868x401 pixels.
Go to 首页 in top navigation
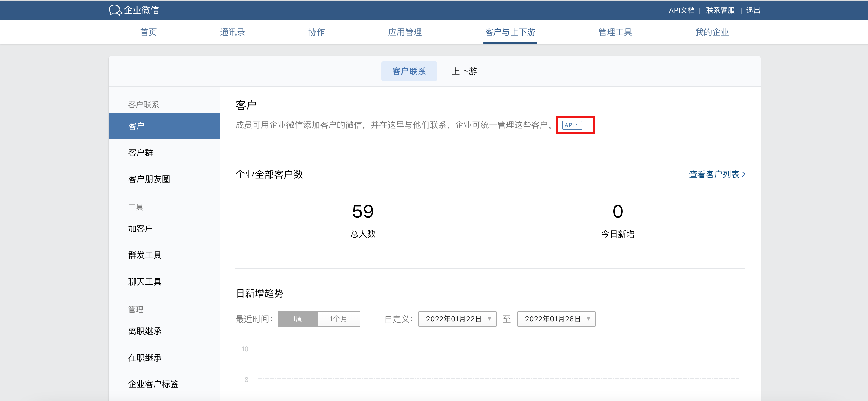point(148,32)
